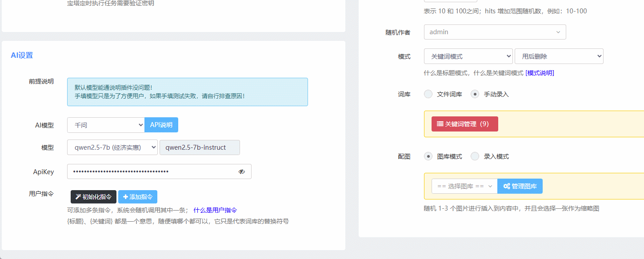Click the 初始化指令 magic wand button
The image size is (644, 259).
93,197
